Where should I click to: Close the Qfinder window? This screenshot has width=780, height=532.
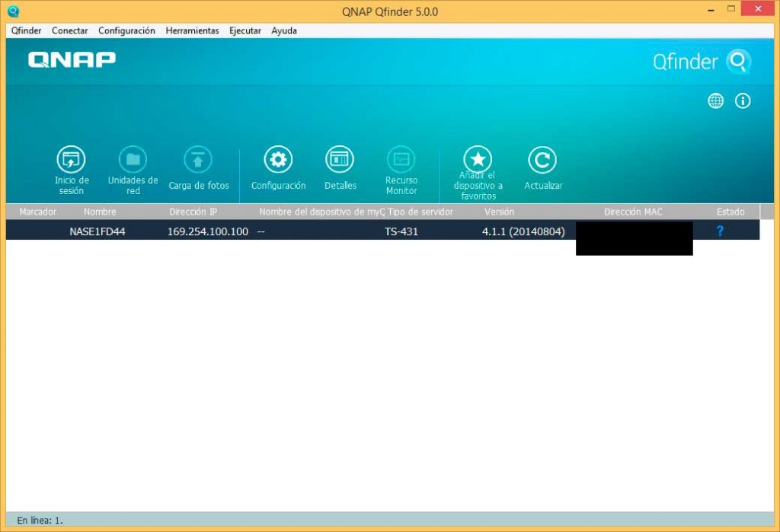[758, 9]
